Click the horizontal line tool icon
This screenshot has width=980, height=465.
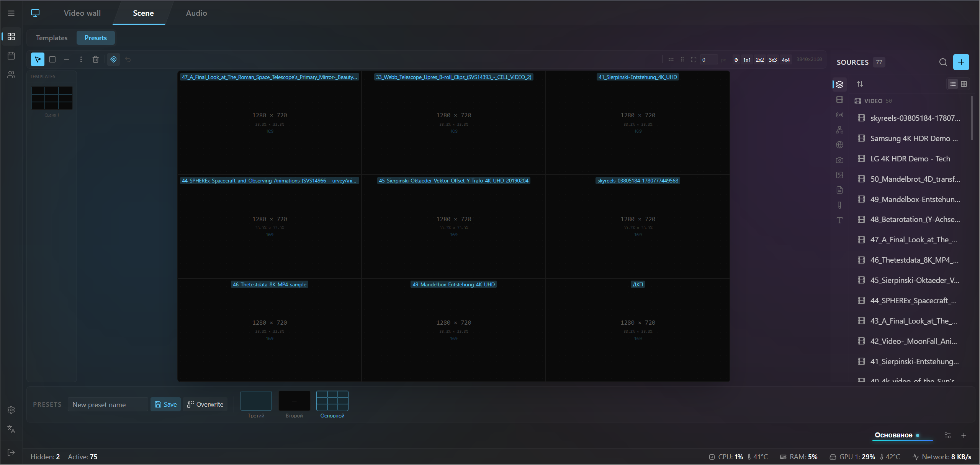coord(67,59)
